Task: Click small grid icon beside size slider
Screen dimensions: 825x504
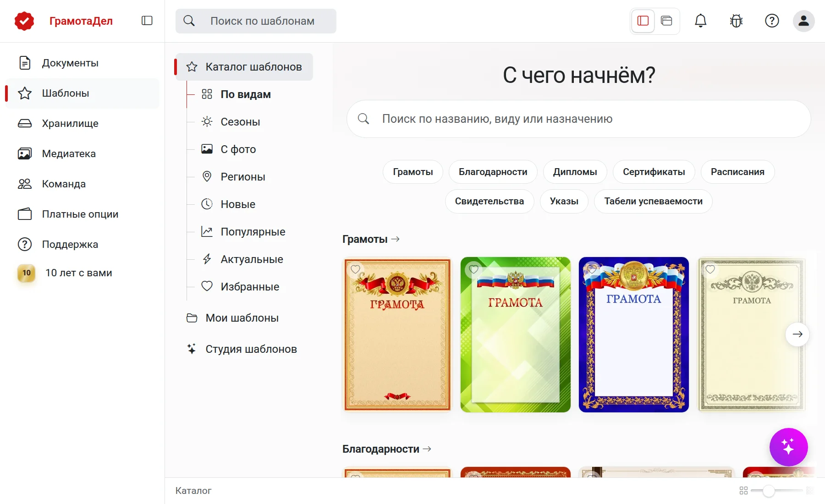Action: (743, 491)
